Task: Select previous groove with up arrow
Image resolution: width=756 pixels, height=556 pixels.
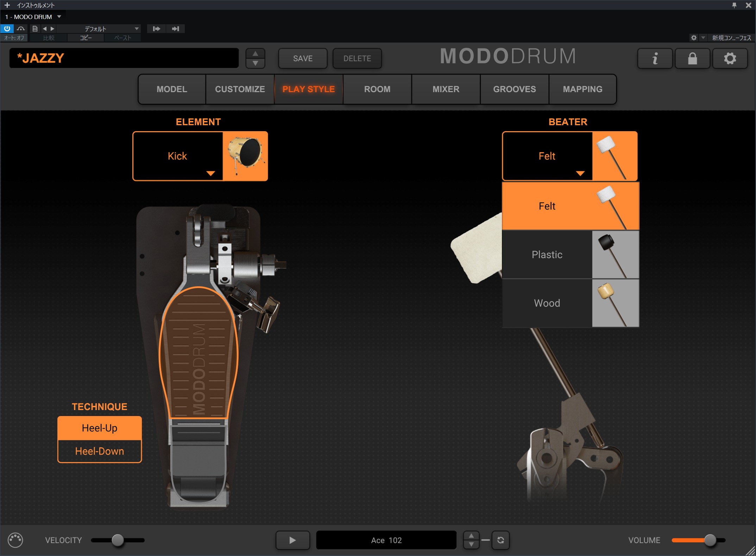Action: (x=471, y=536)
